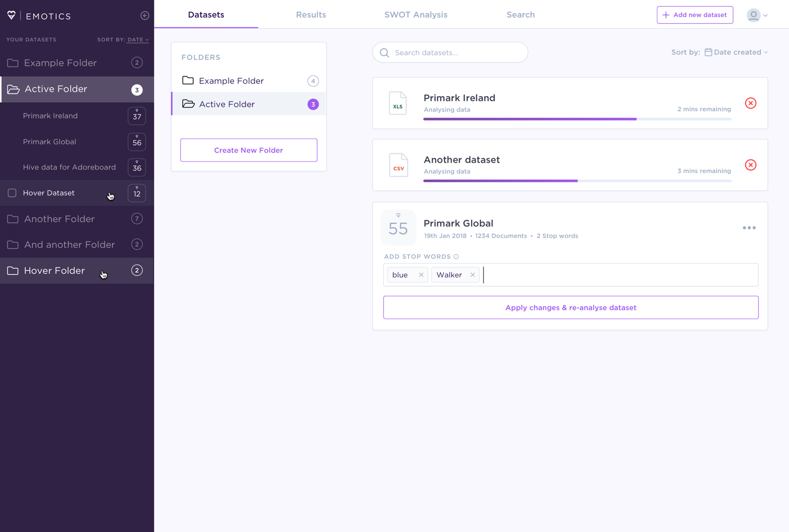Click the Hover Folder count badge
The width and height of the screenshot is (789, 532).
[x=137, y=270]
